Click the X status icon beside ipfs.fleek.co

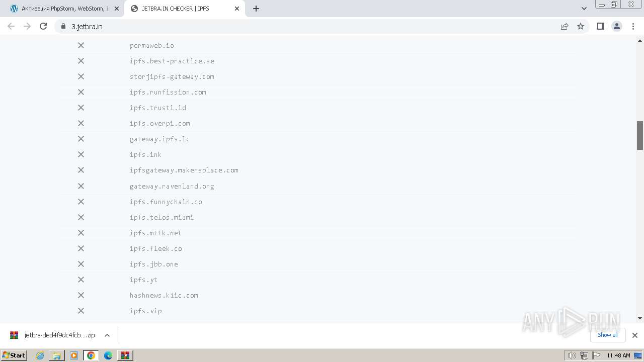(80, 248)
